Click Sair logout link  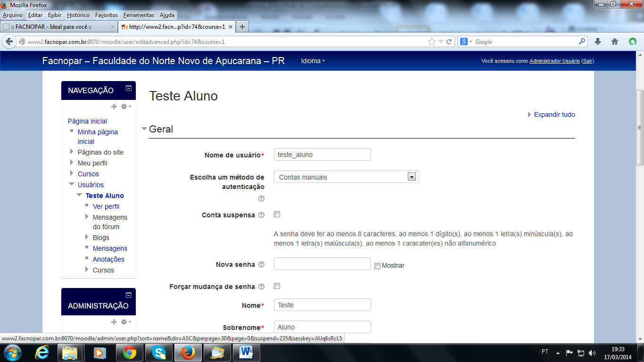click(x=587, y=61)
